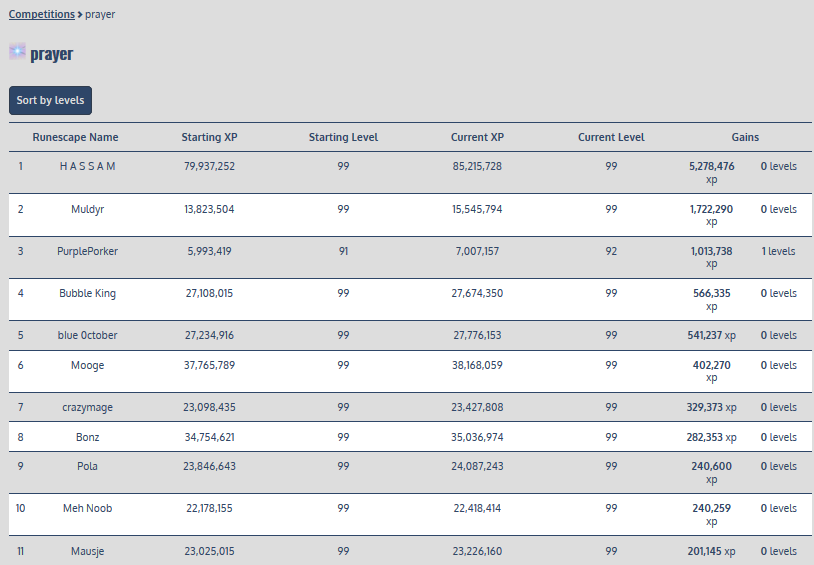Click the prayer skill icon

(x=17, y=51)
